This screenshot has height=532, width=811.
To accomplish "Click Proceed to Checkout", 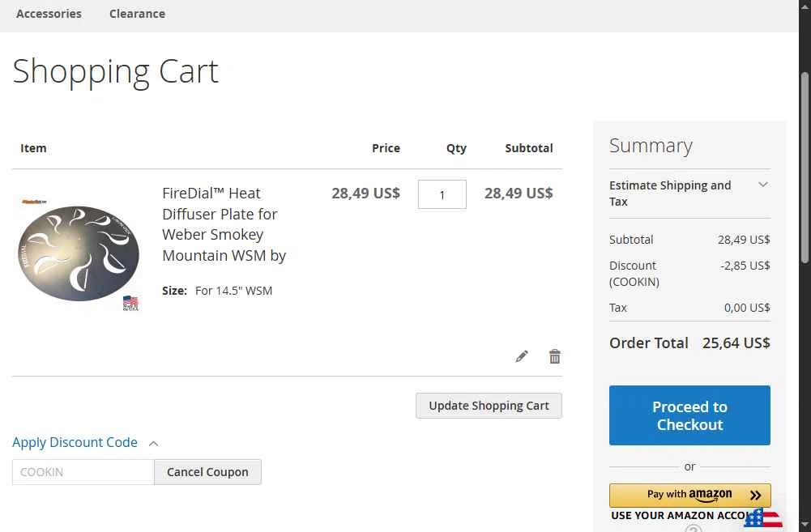I will (x=689, y=415).
